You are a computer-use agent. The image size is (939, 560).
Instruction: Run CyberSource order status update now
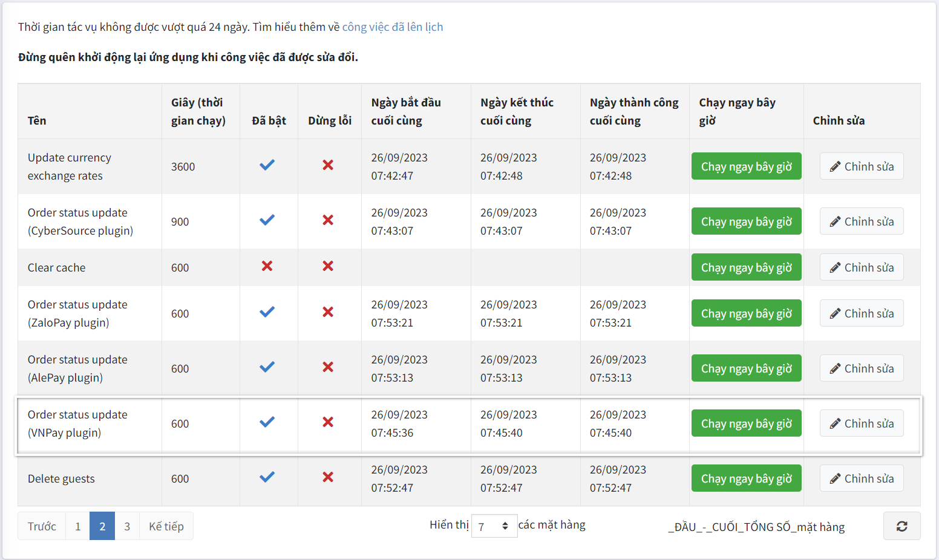pyautogui.click(x=746, y=221)
